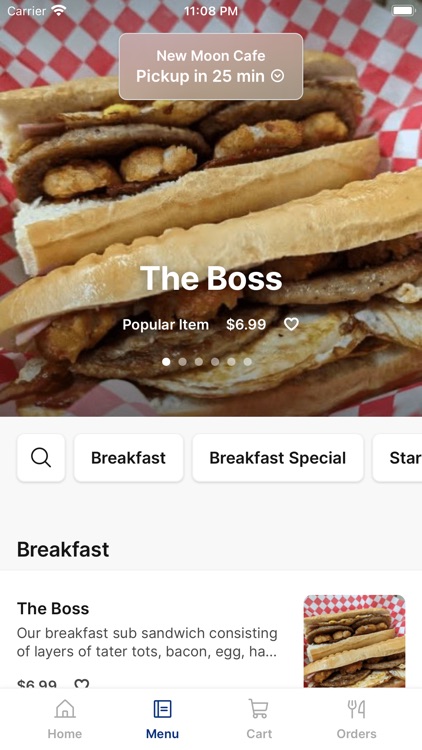Check the battery indicator in status bar
This screenshot has height=750, width=422.
[x=403, y=10]
